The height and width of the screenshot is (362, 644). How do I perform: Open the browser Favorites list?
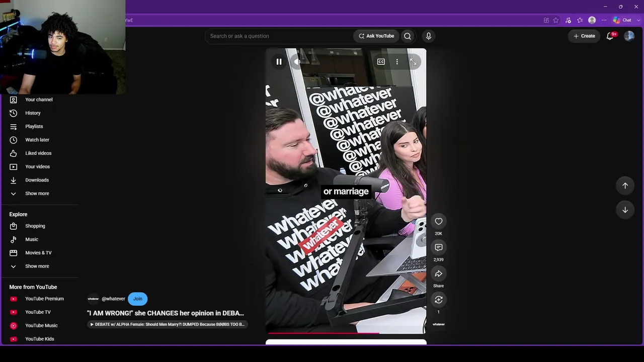580,20
